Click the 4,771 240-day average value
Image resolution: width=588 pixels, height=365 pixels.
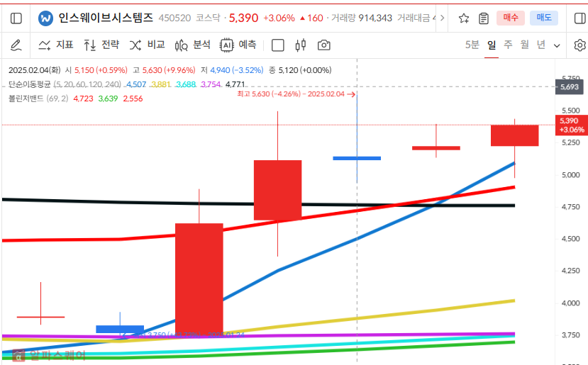(x=235, y=84)
